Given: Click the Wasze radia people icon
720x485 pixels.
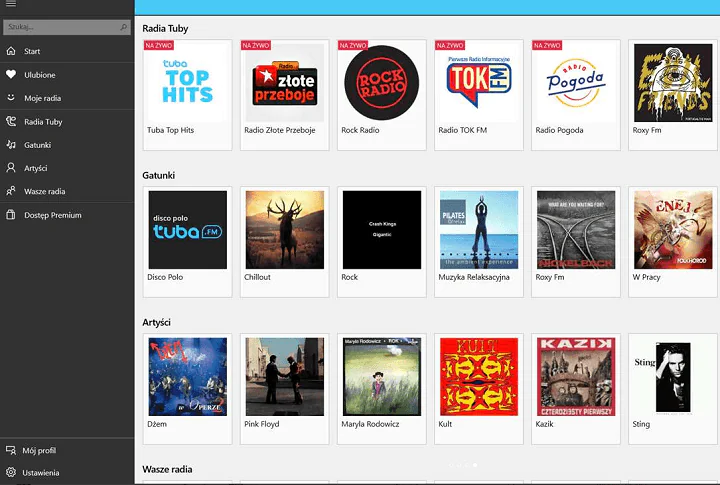Looking at the screenshot, I should (x=11, y=191).
